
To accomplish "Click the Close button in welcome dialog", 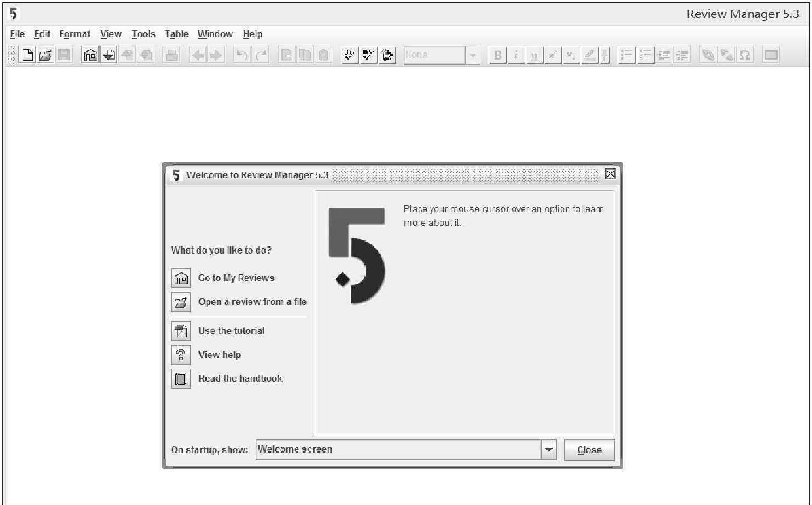I will 589,450.
